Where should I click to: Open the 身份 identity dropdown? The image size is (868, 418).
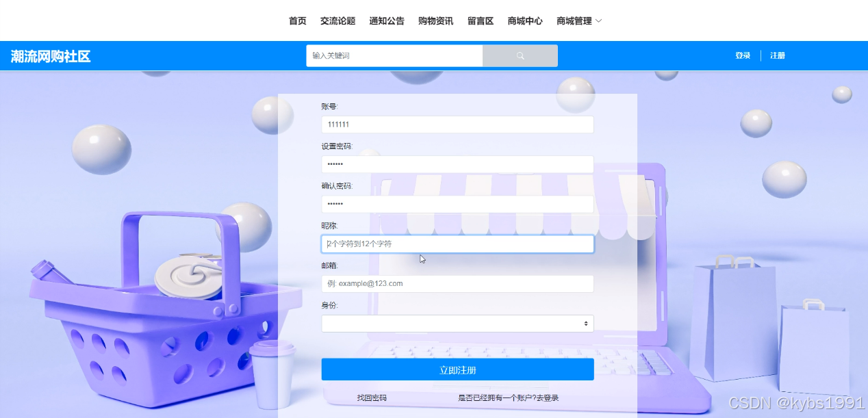(457, 324)
